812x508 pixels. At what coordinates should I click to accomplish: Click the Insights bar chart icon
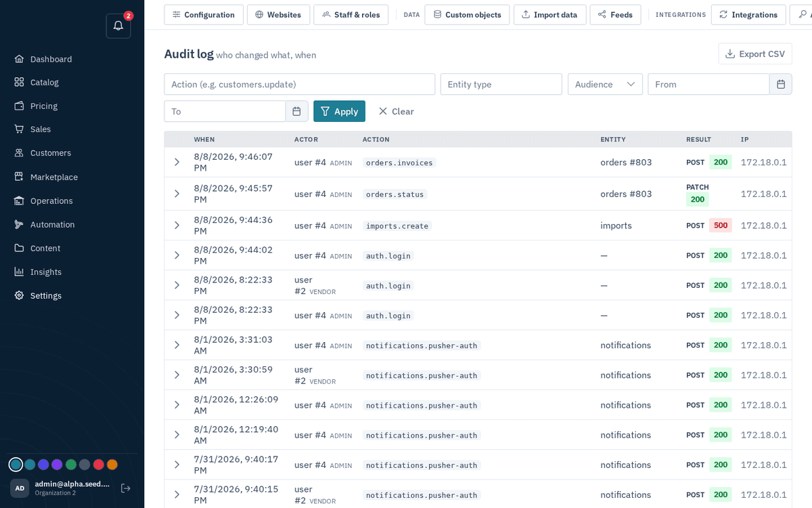tap(19, 272)
